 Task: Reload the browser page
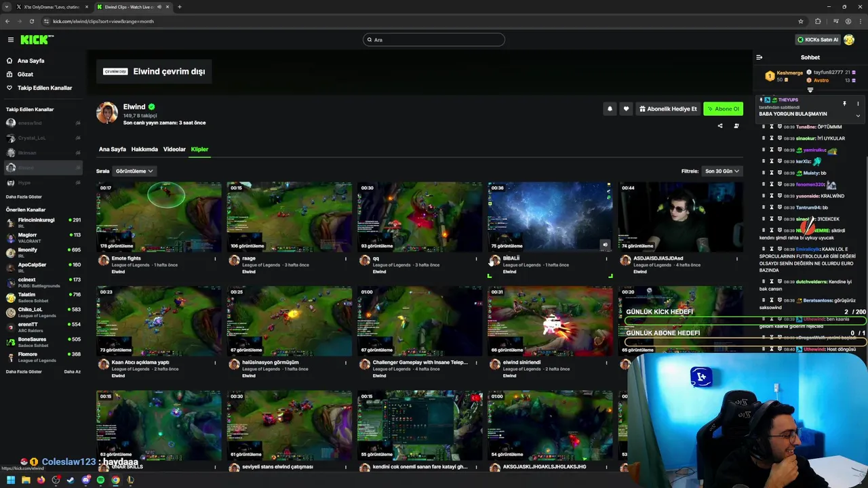pos(32,21)
